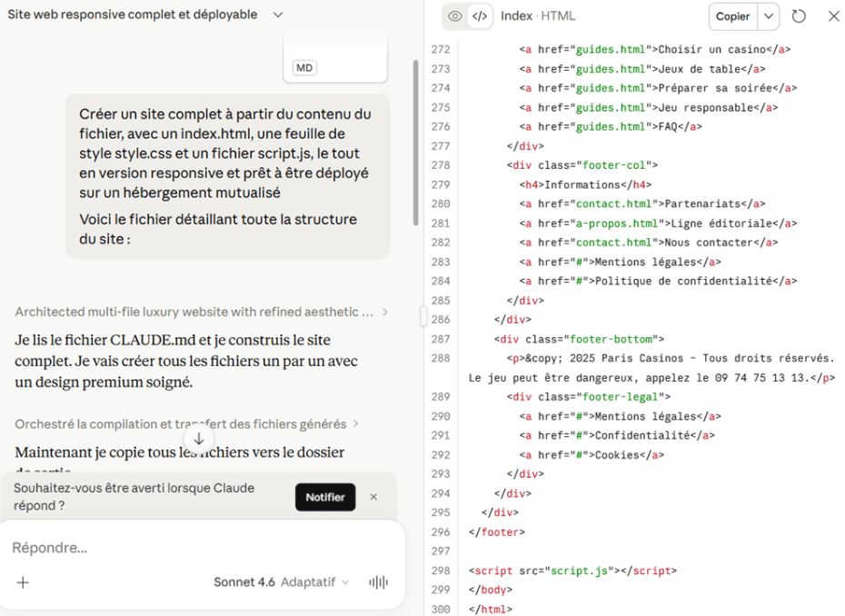This screenshot has width=845, height=616.
Task: Click 'Ligne éditoriale' in line 281
Action: (721, 224)
